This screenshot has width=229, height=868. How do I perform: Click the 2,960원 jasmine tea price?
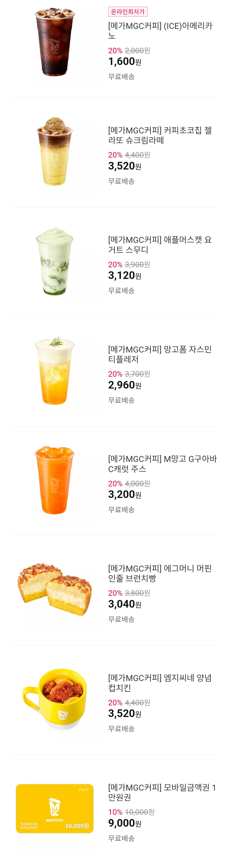tap(125, 385)
